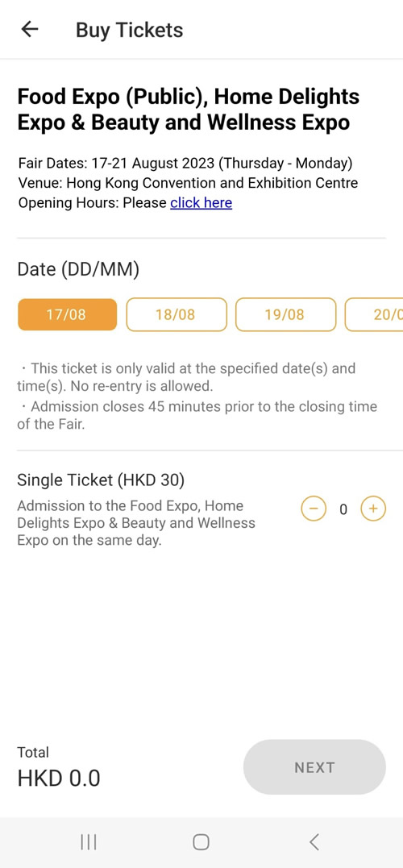Tap the Venue Hong Kong Convention text
The width and height of the screenshot is (403, 868).
pyautogui.click(x=189, y=183)
